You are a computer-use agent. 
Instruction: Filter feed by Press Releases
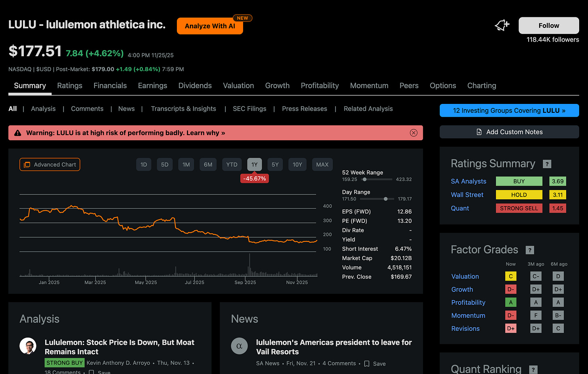(x=304, y=109)
